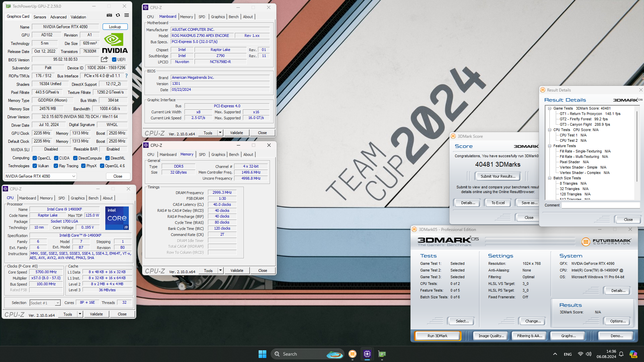Click the 3DMark05 window title icon
The width and height of the screenshot is (644, 362).
tap(414, 230)
